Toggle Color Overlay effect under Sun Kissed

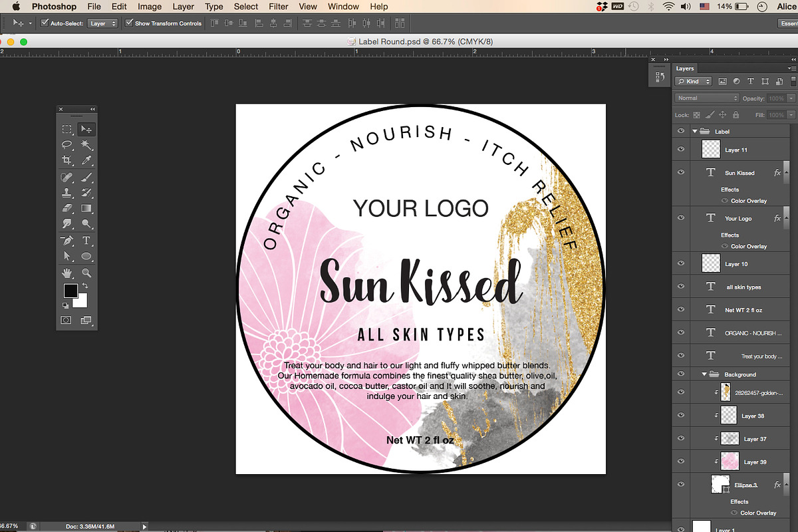coord(725,201)
